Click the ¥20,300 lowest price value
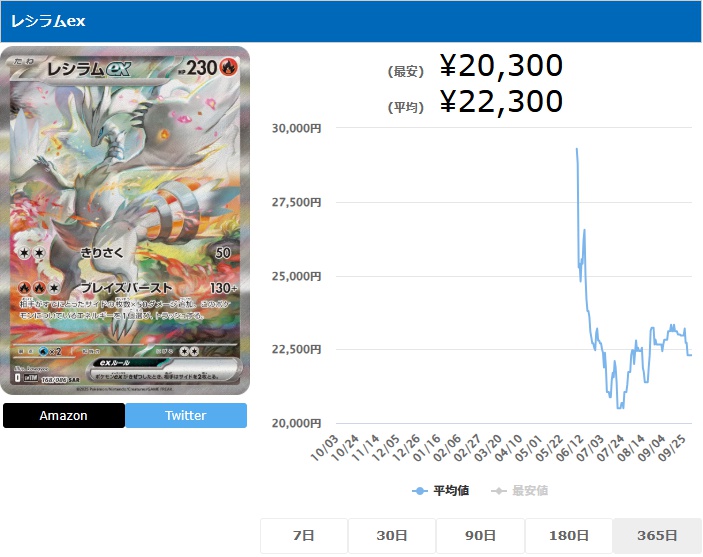 (501, 65)
